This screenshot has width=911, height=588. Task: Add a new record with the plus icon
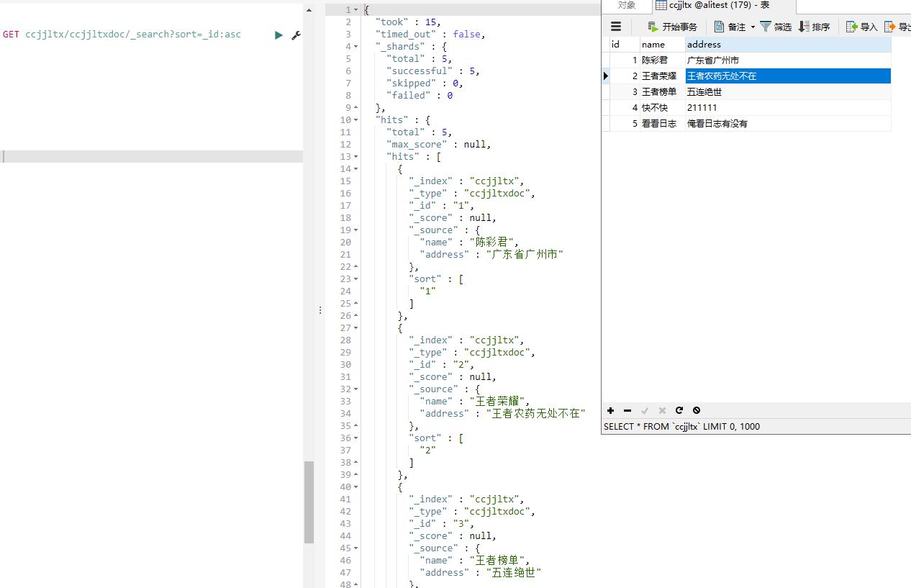[x=610, y=410]
